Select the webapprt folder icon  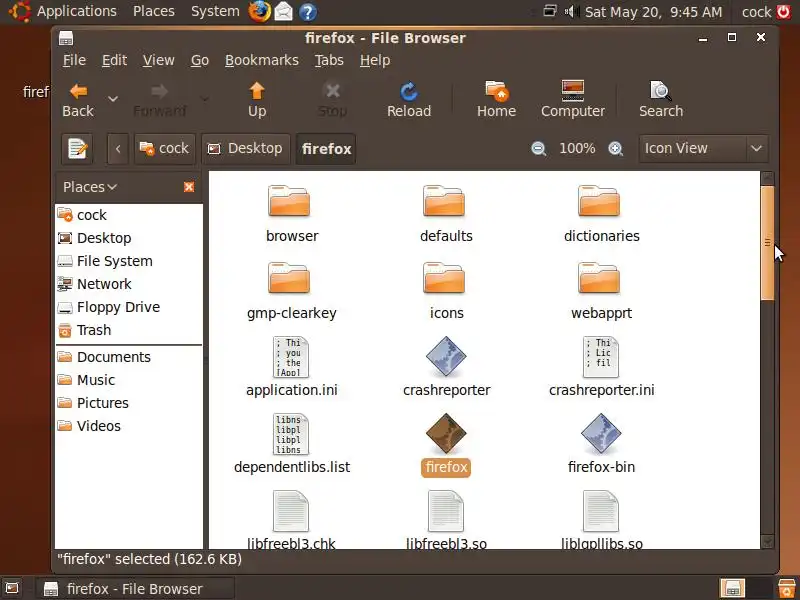[x=599, y=279]
